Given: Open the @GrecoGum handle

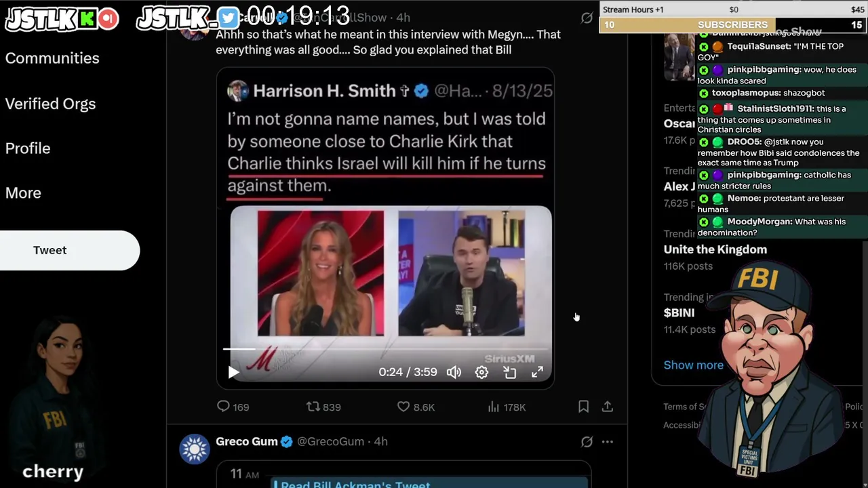Looking at the screenshot, I should coord(331,441).
